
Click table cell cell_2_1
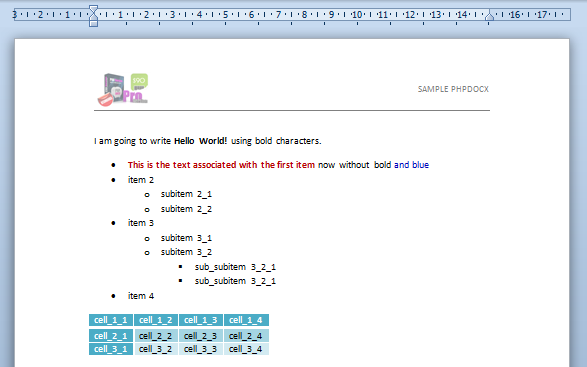pyautogui.click(x=111, y=336)
